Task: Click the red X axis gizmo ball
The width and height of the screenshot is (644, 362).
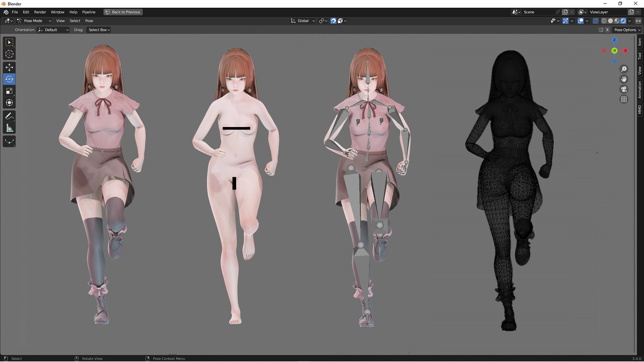Action: (625, 51)
